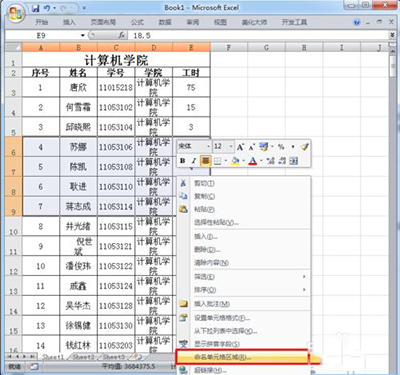
Task: Open the 审阅 ribbon tab
Action: pos(192,22)
